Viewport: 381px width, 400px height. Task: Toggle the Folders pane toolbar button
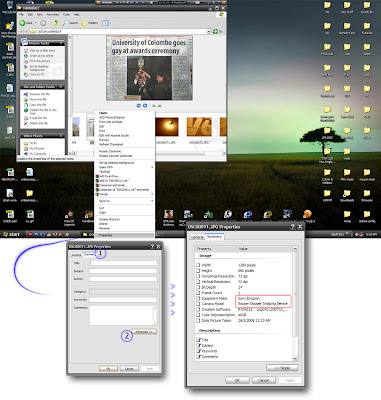[x=90, y=23]
